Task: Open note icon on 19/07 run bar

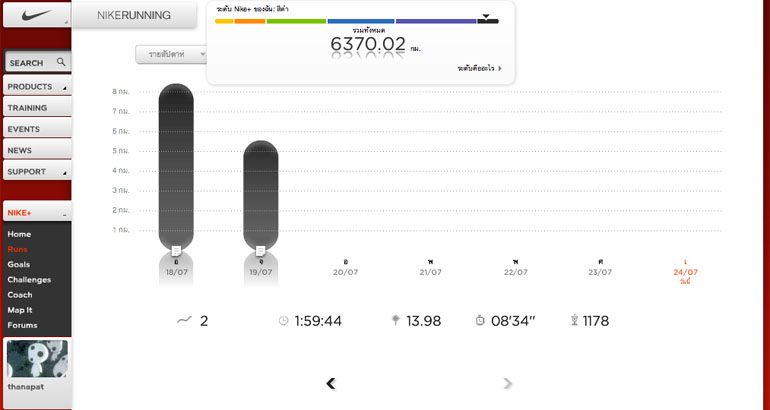Action: point(260,250)
